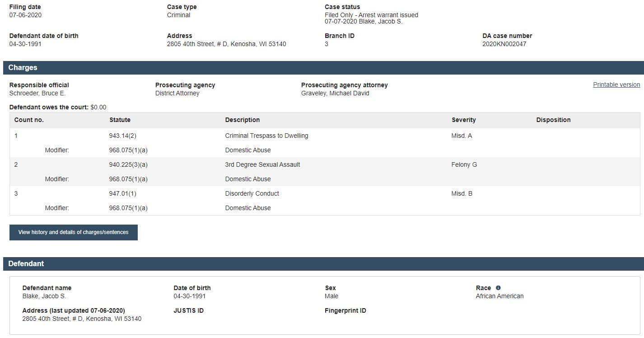Click the Disposition column header
644x338 pixels.
coord(553,120)
